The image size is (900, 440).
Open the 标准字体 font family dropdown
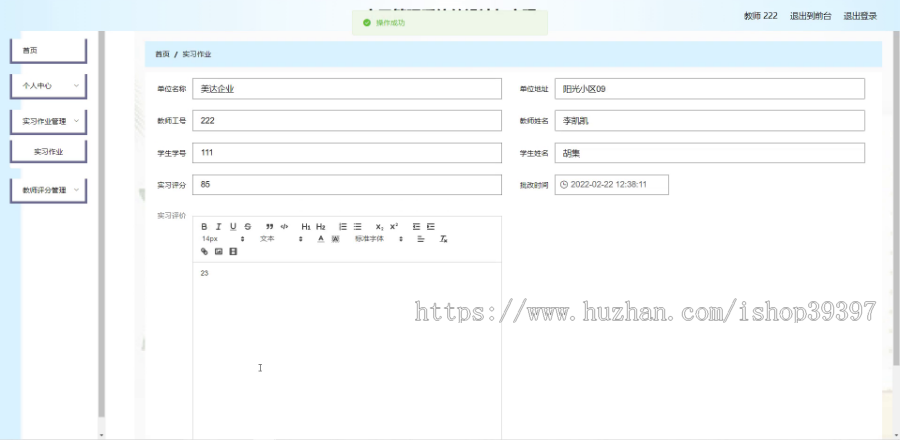pyautogui.click(x=378, y=239)
